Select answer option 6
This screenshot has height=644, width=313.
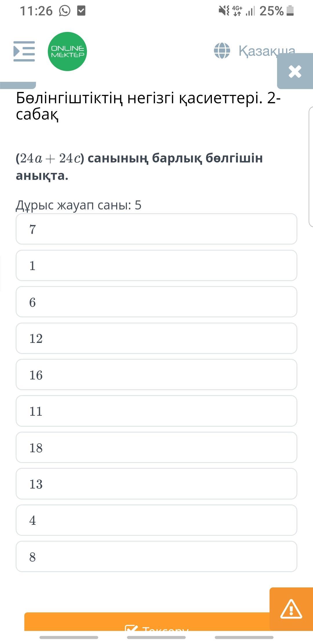[156, 302]
